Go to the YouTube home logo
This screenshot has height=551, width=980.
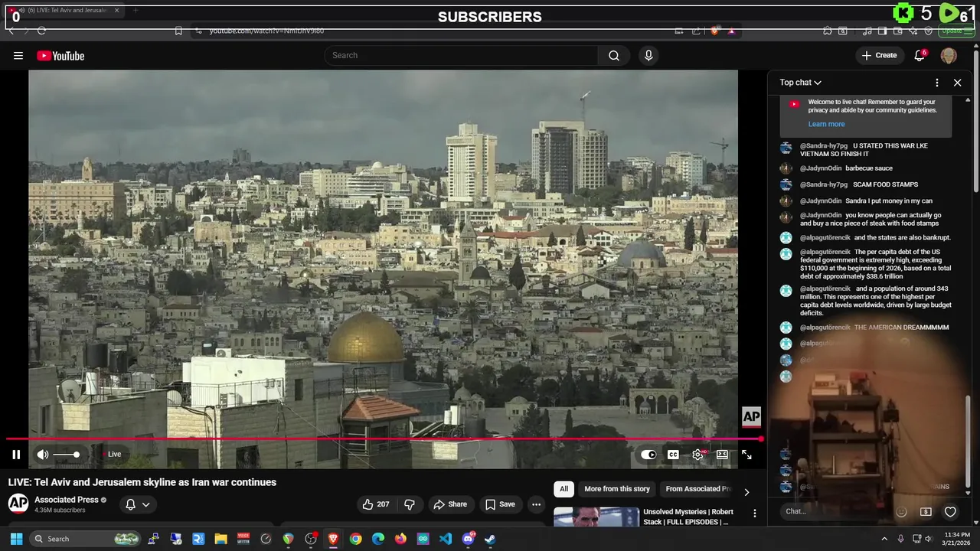[x=60, y=56]
